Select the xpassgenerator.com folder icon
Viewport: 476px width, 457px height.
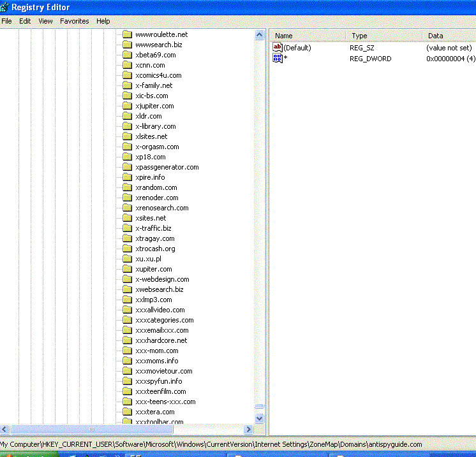pyautogui.click(x=127, y=167)
